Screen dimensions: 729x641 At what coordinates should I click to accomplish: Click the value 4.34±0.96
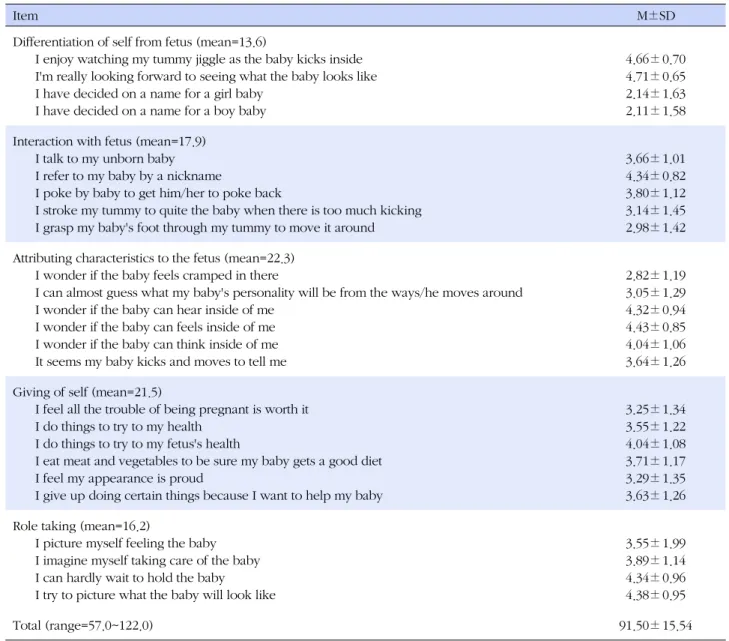(656, 577)
